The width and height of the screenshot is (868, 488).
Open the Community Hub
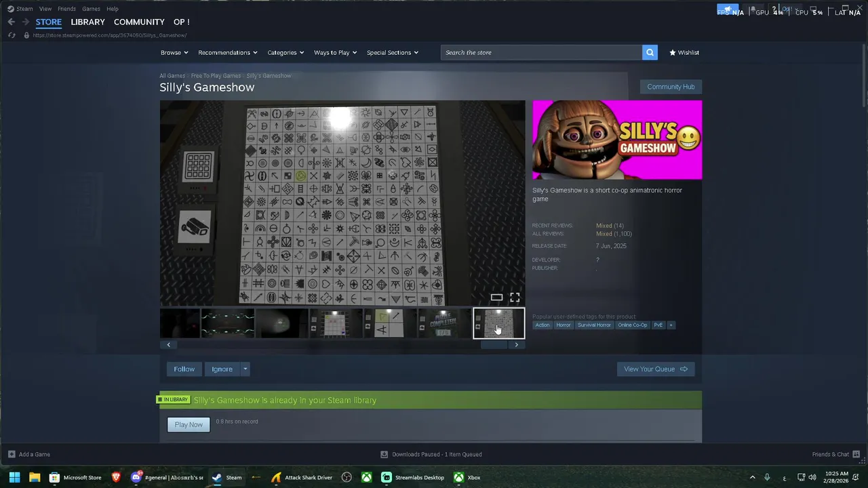[671, 87]
